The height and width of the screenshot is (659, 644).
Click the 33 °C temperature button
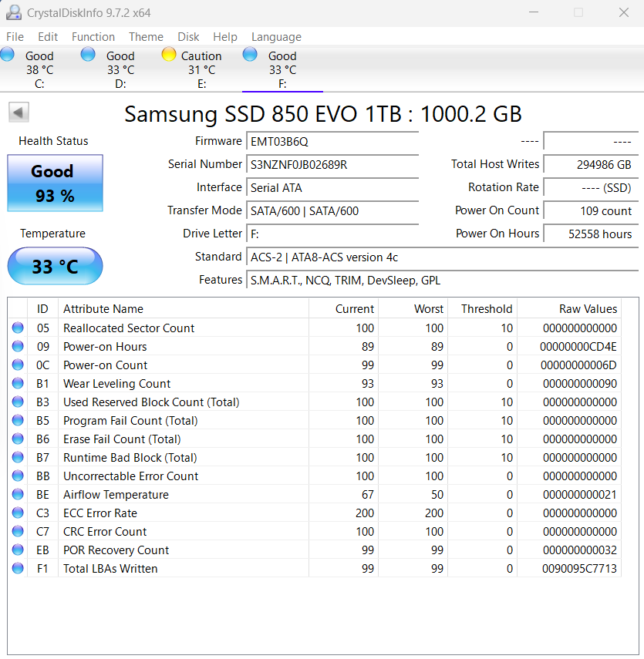click(x=55, y=266)
